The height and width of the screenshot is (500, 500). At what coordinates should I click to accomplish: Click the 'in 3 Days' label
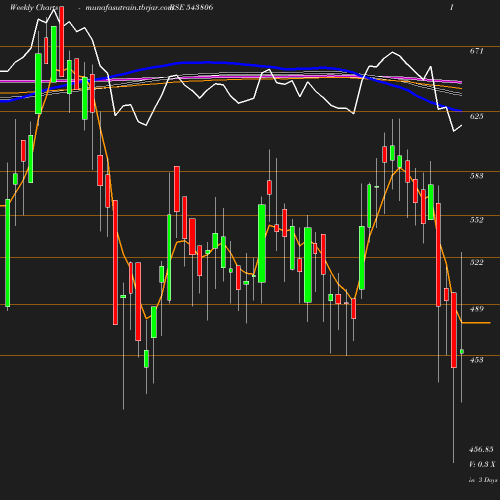click(483, 480)
